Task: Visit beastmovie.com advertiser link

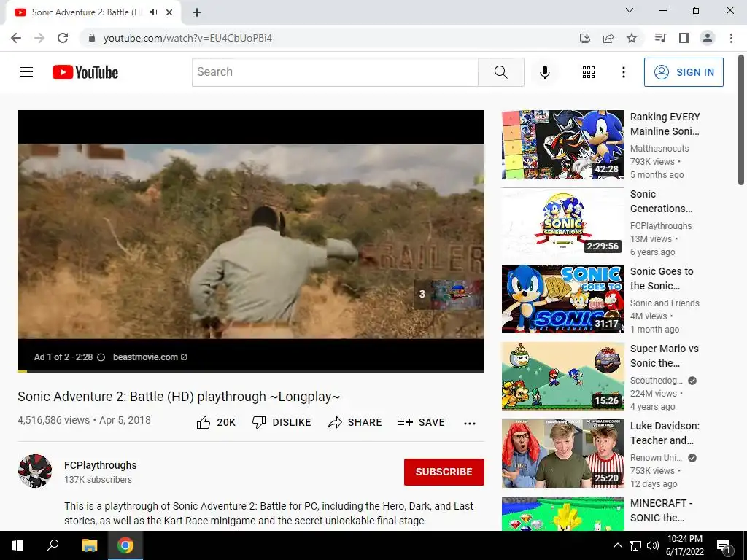Action: (150, 357)
